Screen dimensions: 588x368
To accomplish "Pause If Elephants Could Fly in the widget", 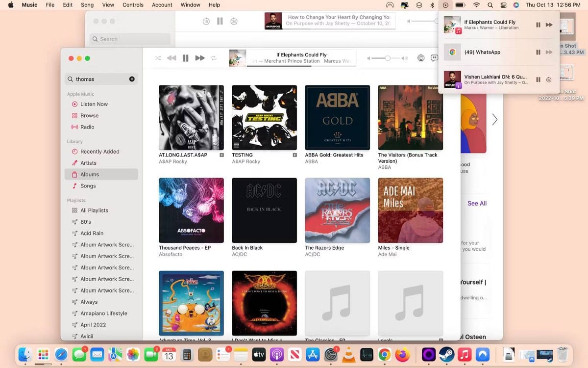I will (x=538, y=25).
